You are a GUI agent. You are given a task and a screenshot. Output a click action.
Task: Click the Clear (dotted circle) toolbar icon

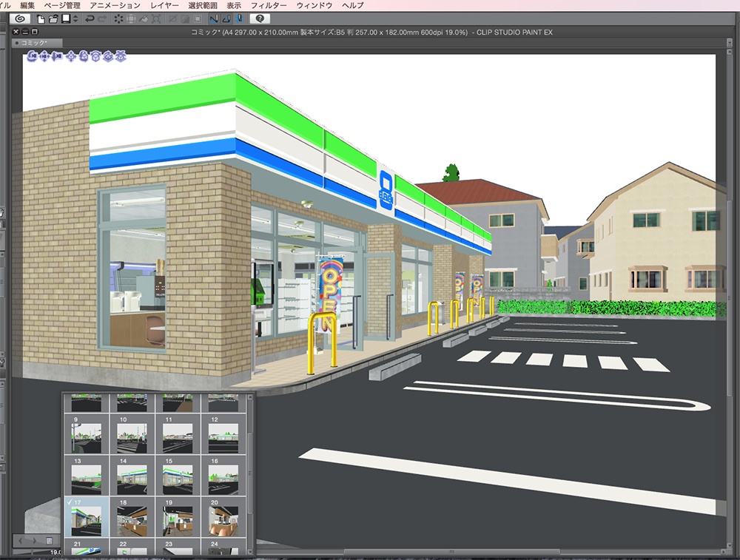[x=118, y=19]
